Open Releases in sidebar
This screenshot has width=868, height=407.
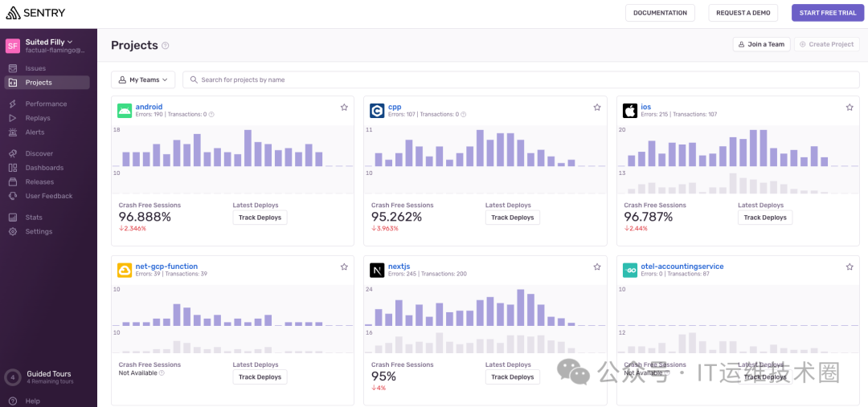(40, 182)
